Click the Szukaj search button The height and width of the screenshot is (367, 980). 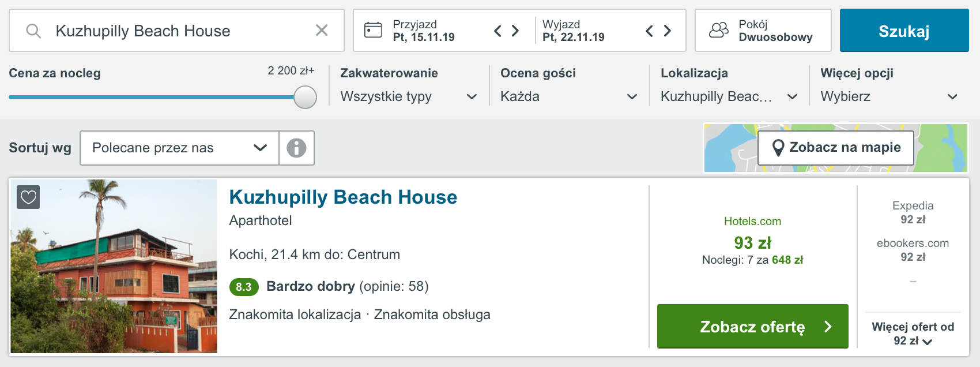coord(904,31)
